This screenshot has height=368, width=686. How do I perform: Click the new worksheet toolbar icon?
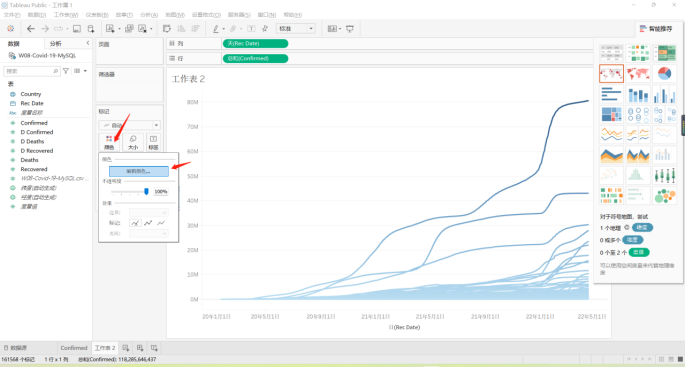(110, 29)
